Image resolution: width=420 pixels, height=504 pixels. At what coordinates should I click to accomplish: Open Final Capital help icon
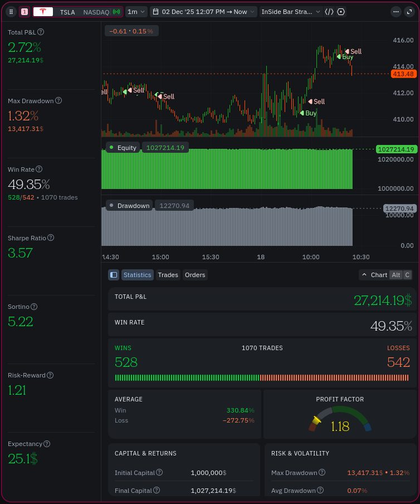click(157, 490)
